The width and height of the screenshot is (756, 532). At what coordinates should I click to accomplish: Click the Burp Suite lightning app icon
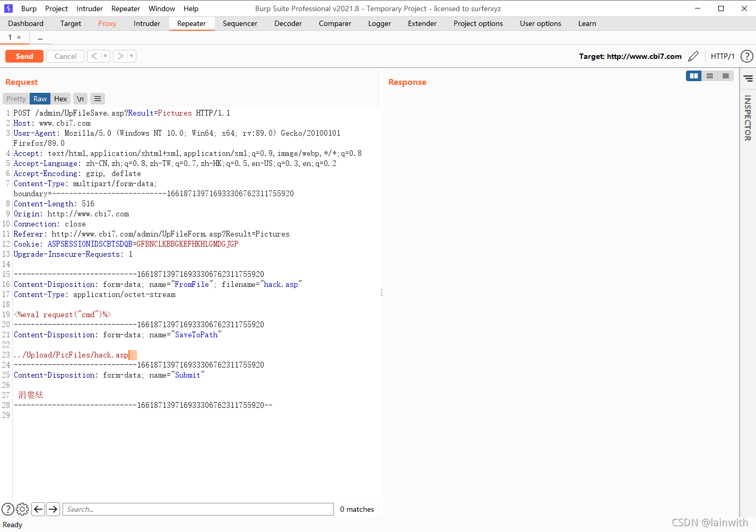pos(8,8)
